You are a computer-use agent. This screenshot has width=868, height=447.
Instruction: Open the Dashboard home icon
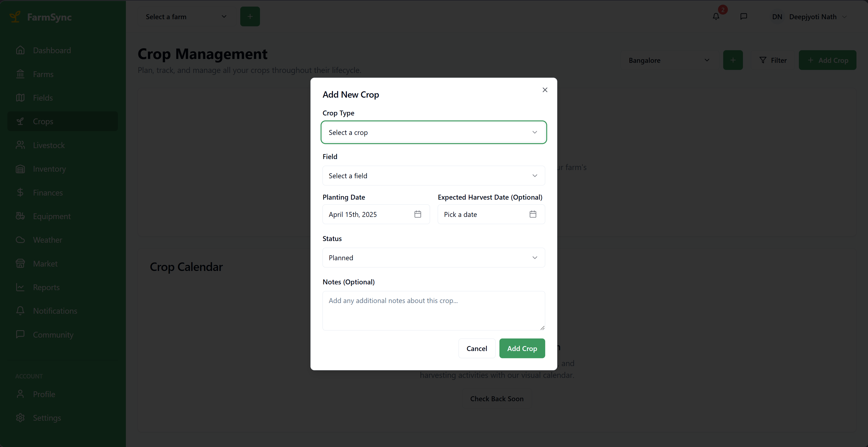[x=20, y=50]
